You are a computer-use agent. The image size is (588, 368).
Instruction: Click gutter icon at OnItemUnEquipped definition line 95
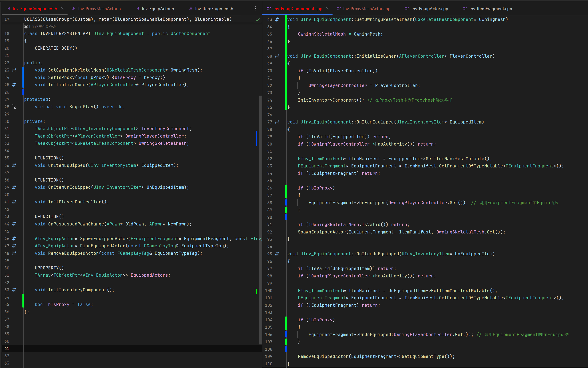pos(277,254)
